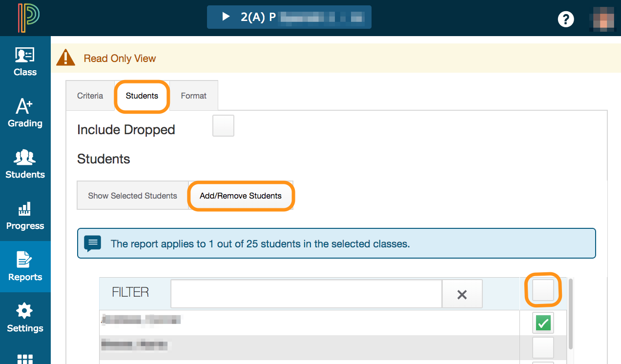Image resolution: width=621 pixels, height=364 pixels.
Task: Toggle the select-all students checkbox
Action: (x=543, y=290)
